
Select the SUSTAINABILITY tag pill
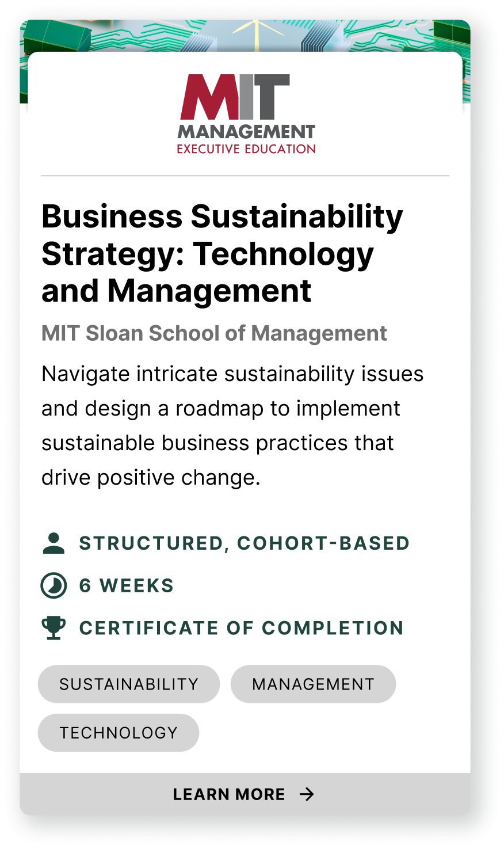pyautogui.click(x=129, y=684)
